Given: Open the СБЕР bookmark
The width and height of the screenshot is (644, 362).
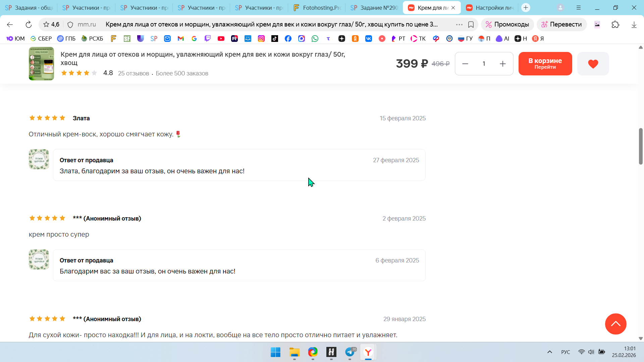Looking at the screenshot, I should click(x=41, y=39).
